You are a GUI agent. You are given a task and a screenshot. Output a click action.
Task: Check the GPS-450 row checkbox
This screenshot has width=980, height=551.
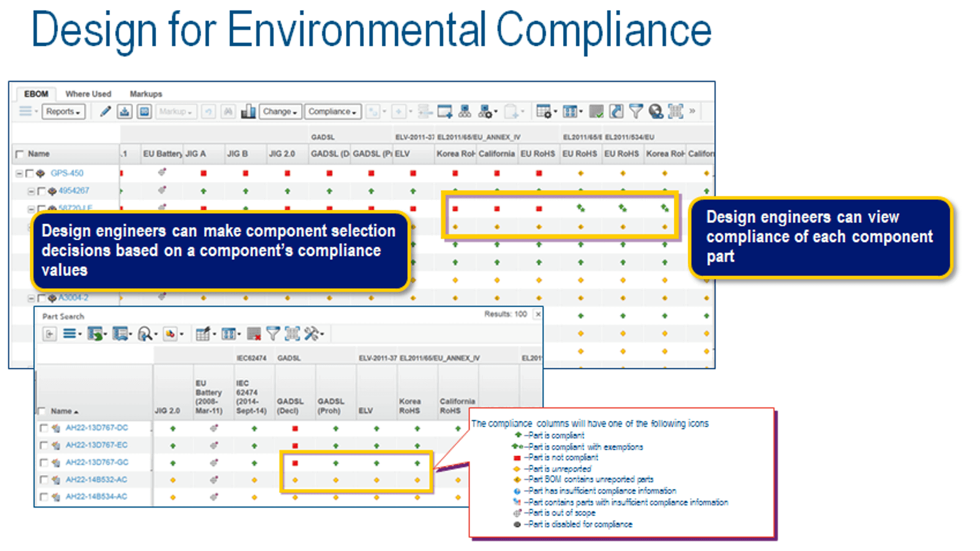pyautogui.click(x=30, y=173)
